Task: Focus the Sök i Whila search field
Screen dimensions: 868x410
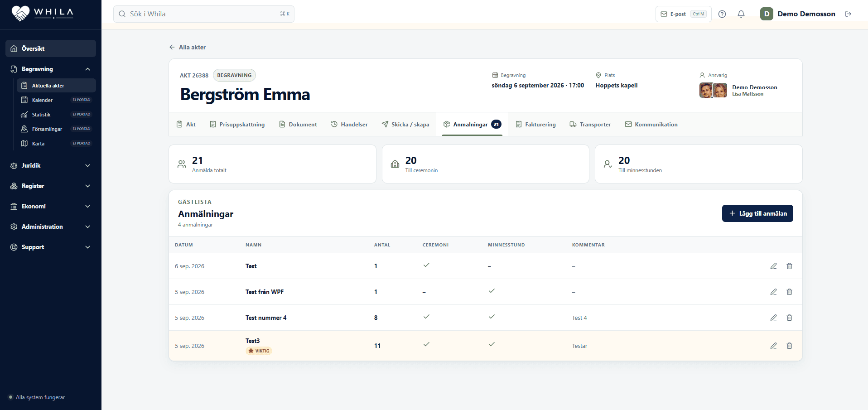Action: click(204, 14)
